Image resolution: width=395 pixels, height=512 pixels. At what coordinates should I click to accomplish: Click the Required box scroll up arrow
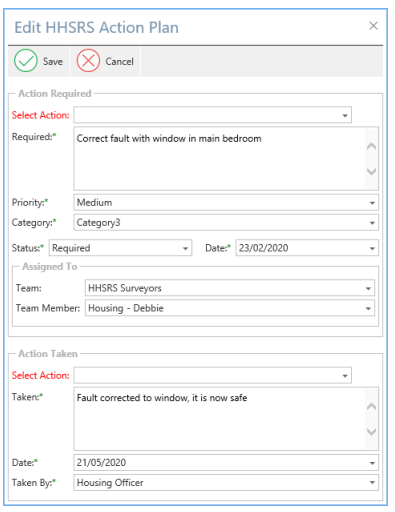(x=371, y=146)
